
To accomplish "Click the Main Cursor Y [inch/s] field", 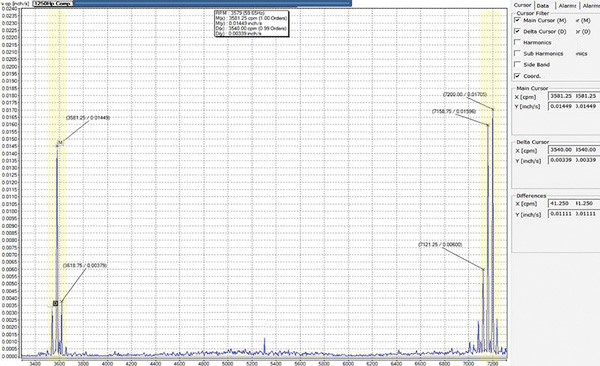I will (x=574, y=106).
